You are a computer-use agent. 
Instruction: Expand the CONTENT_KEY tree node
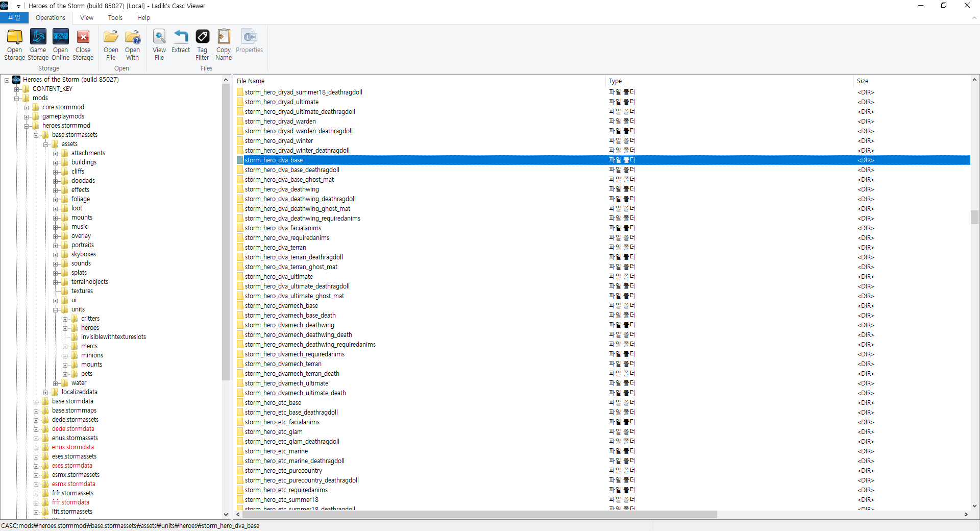16,89
